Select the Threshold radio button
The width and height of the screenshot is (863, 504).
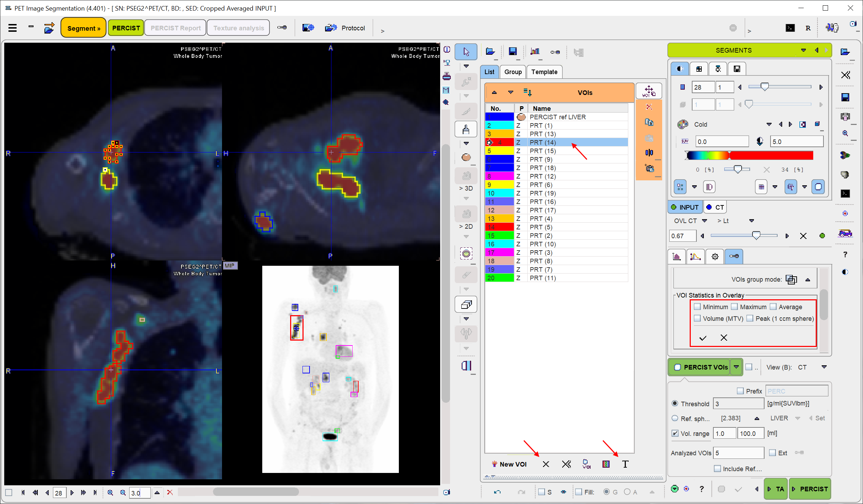[675, 403]
